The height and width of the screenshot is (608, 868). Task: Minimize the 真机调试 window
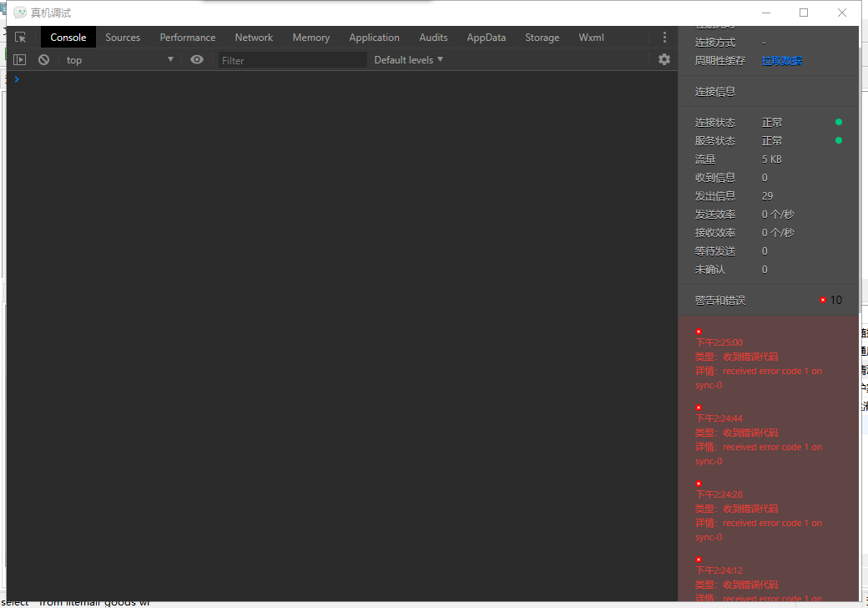(x=766, y=13)
